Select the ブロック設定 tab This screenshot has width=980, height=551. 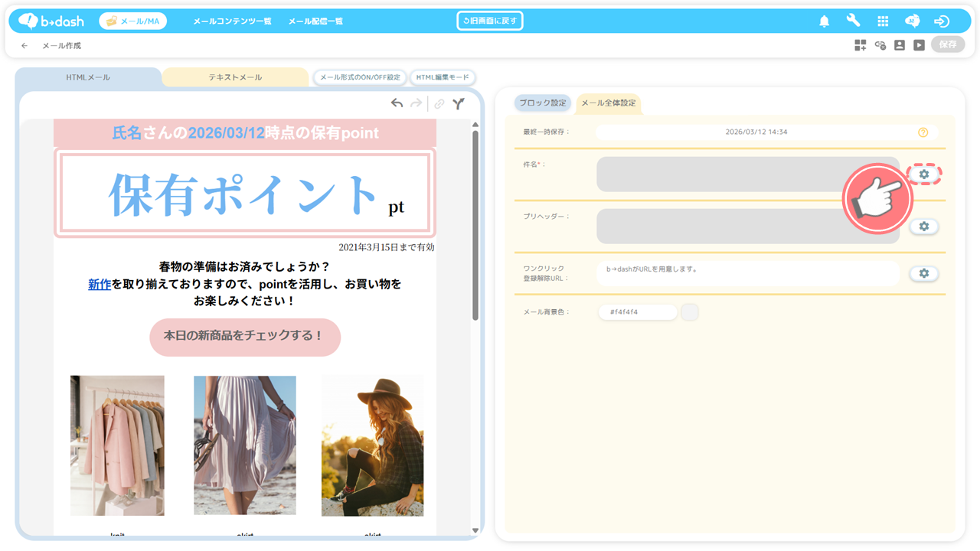543,103
